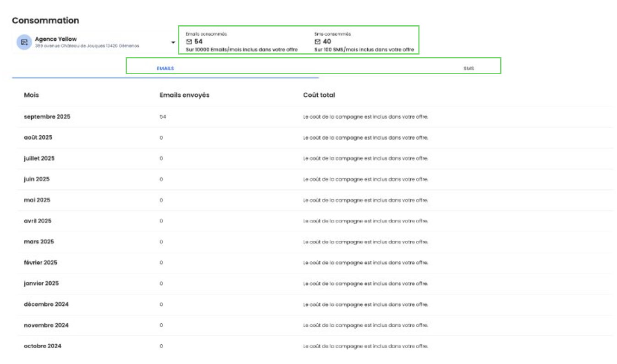This screenshot has height=364, width=617.
Task: Switch to the SMS tab
Action: 468,68
